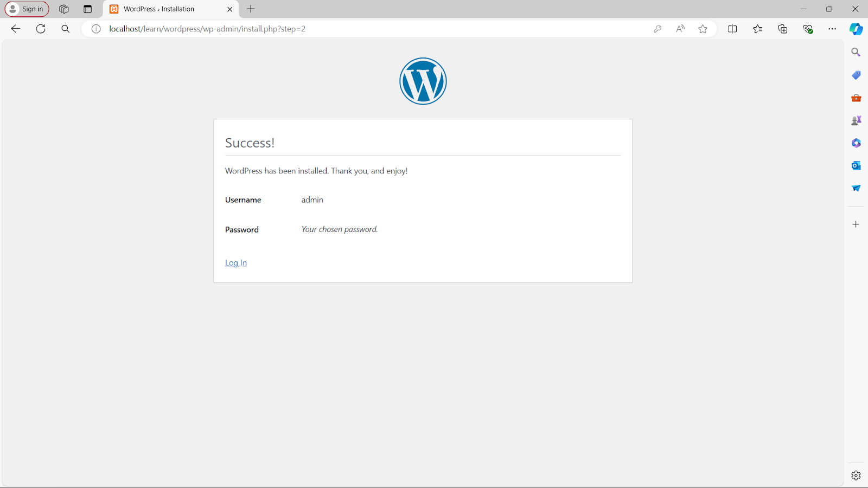Open Settings and more menu
Viewport: 868px width, 488px height.
832,29
